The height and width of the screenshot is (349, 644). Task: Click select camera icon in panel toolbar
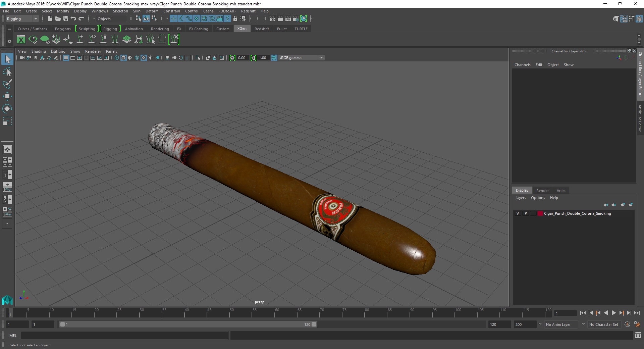(x=22, y=58)
